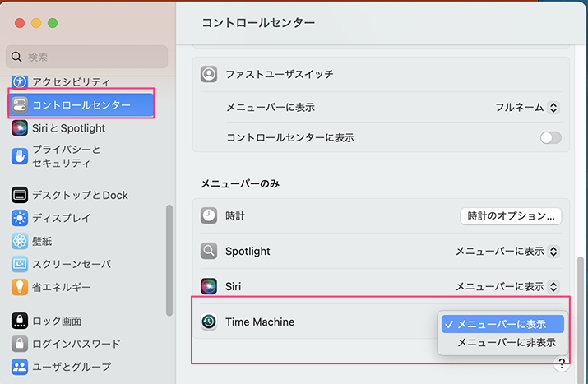Select メニューバーに表示 in the popup menu
The image size is (588, 384).
pyautogui.click(x=502, y=324)
